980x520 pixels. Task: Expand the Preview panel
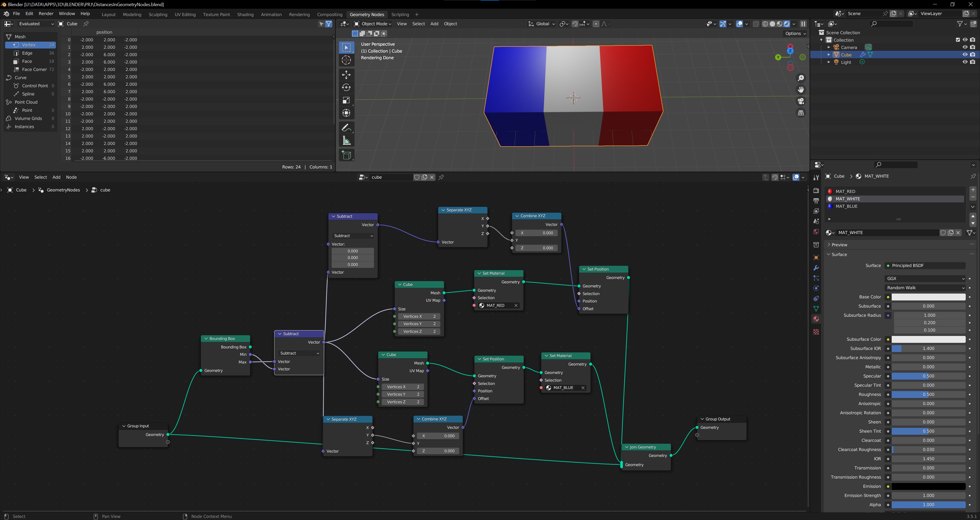click(x=839, y=245)
